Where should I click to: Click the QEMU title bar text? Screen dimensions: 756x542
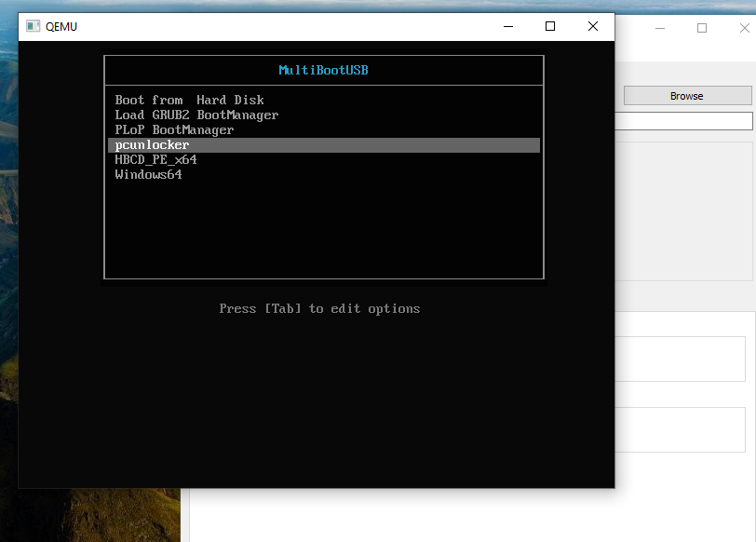point(61,26)
